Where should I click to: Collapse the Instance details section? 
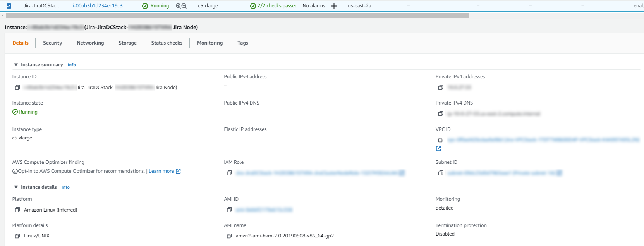coord(16,187)
